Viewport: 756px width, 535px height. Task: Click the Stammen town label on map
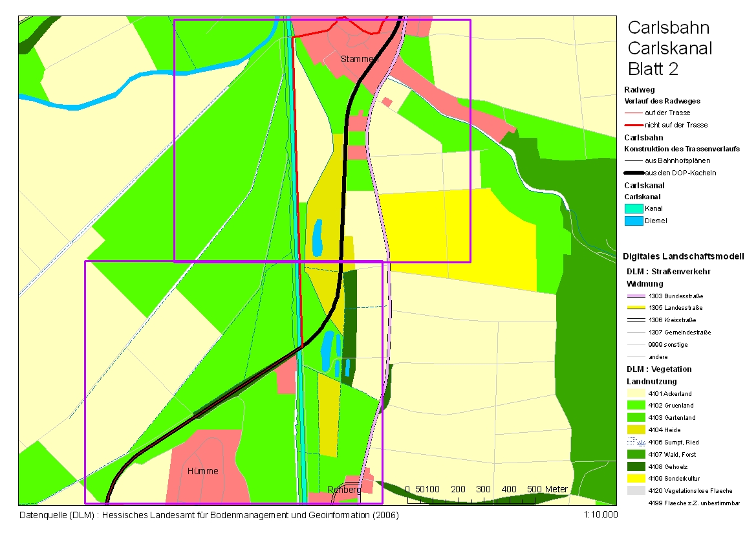(x=359, y=59)
